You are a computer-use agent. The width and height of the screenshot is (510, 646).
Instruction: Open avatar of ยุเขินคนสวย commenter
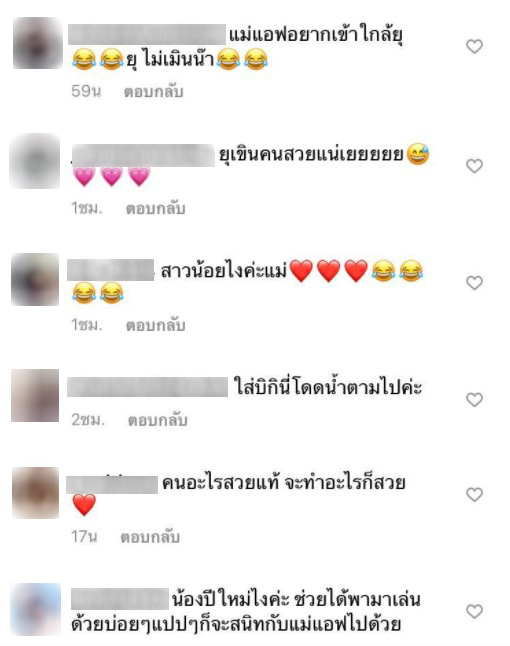pyautogui.click(x=35, y=161)
